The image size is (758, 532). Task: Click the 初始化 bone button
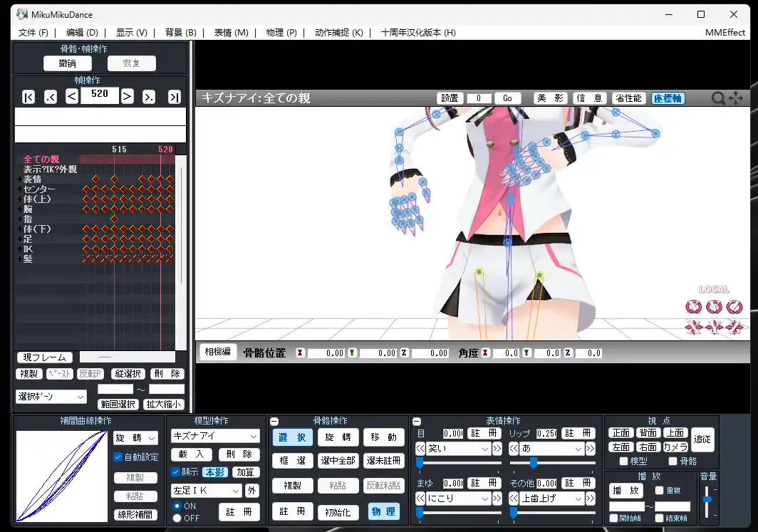[338, 513]
